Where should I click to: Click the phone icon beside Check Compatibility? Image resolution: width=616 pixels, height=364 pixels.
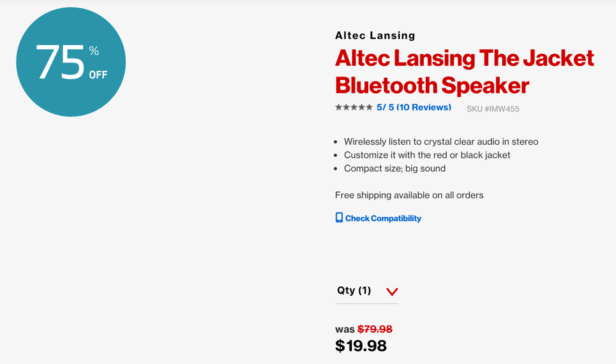339,217
